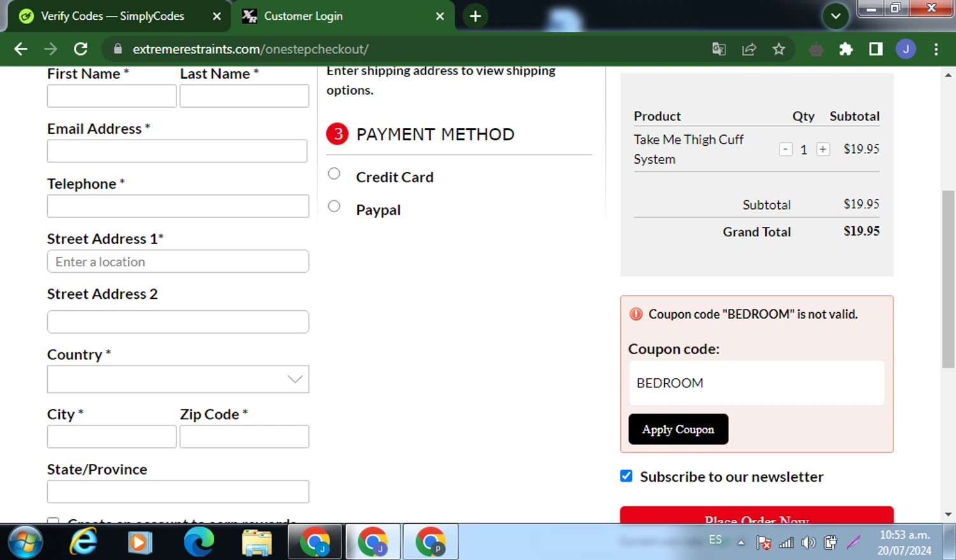956x560 pixels.
Task: Click the coupon code field containing BEDROOM
Action: tap(757, 383)
